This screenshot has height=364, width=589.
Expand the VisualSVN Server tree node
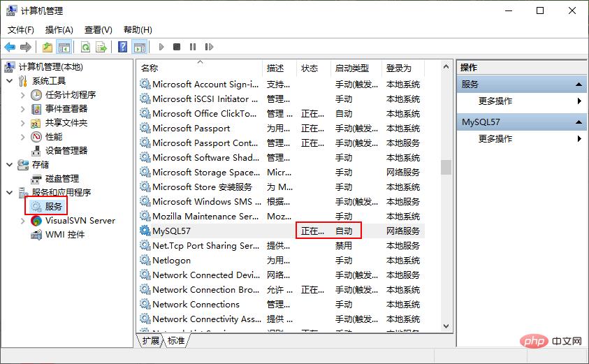click(22, 221)
